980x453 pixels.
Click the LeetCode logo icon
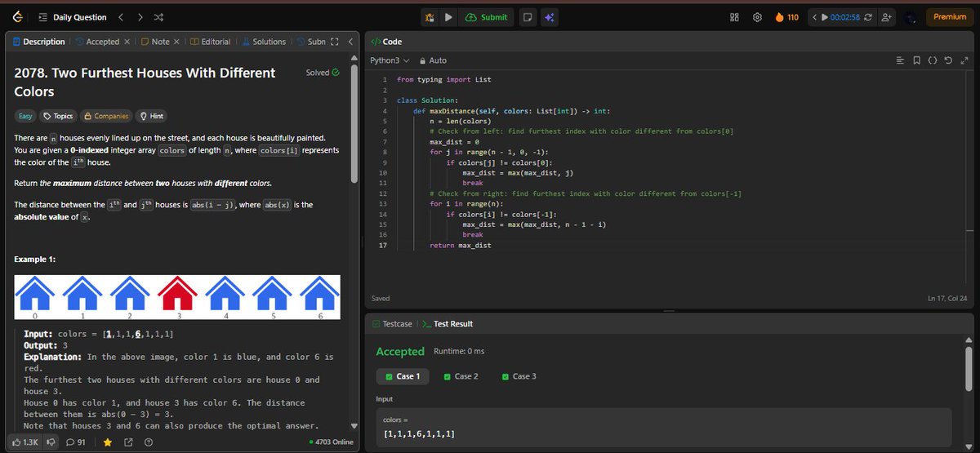pyautogui.click(x=19, y=17)
